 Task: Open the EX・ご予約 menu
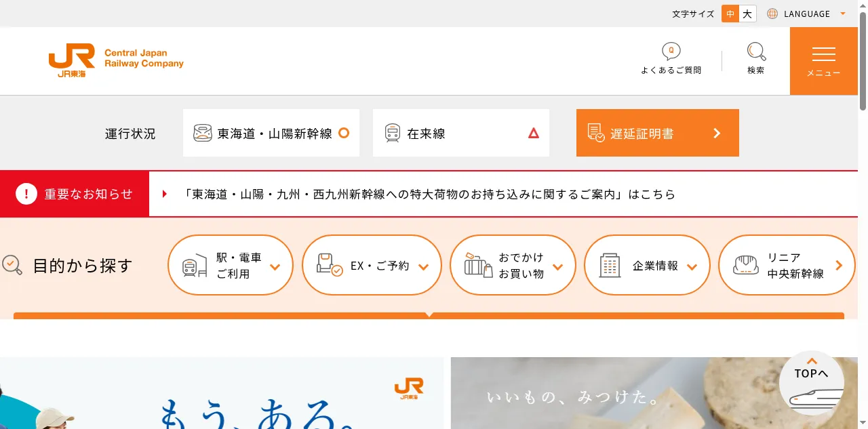click(x=372, y=265)
